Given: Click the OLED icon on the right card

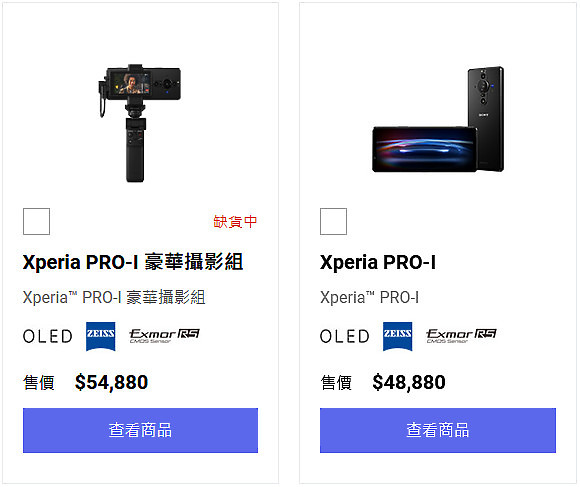Looking at the screenshot, I should point(345,336).
